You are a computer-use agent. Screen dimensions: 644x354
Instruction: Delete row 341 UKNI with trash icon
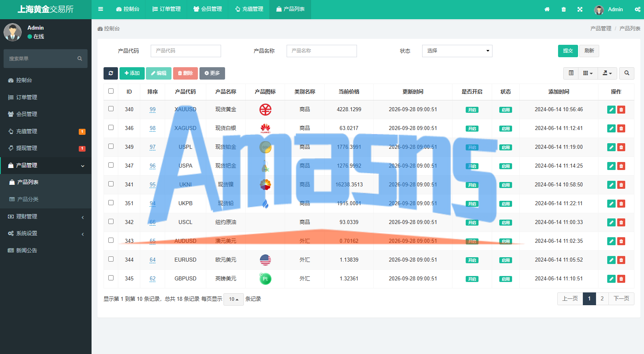pos(621,185)
